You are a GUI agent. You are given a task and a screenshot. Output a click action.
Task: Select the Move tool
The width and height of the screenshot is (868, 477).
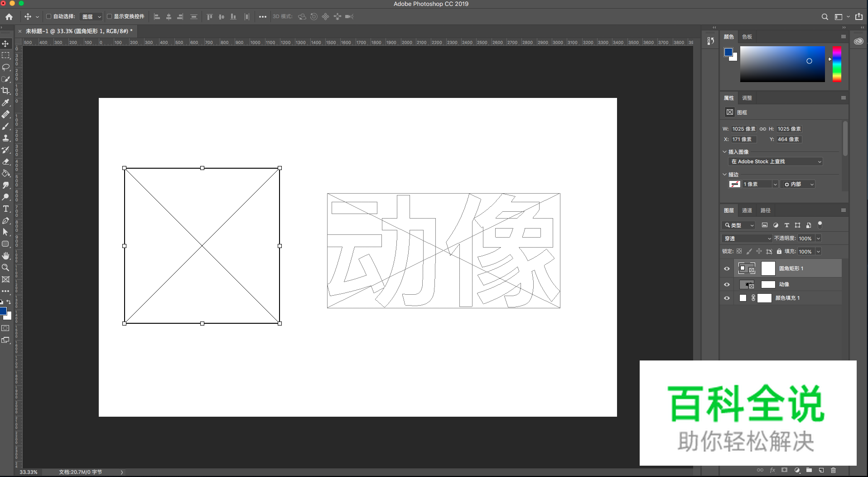(6, 44)
